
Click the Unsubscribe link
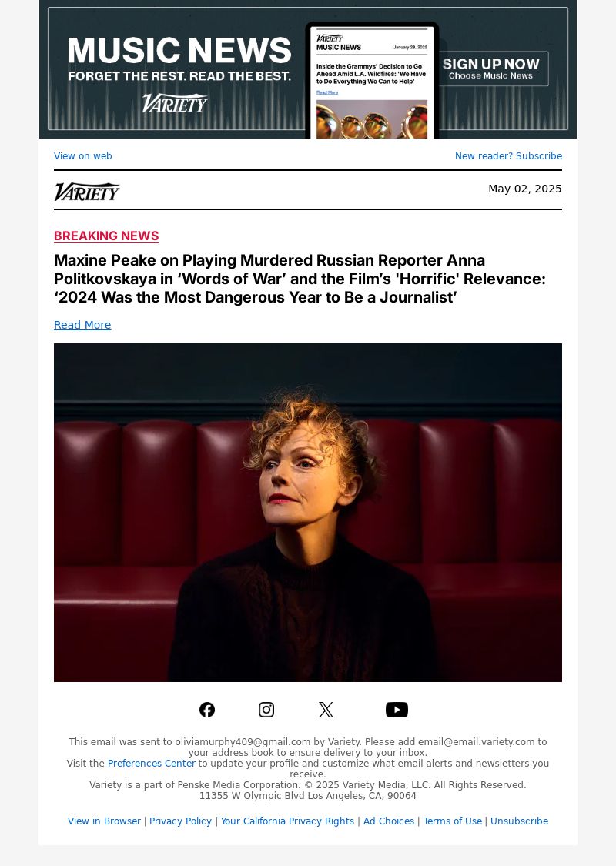click(519, 821)
